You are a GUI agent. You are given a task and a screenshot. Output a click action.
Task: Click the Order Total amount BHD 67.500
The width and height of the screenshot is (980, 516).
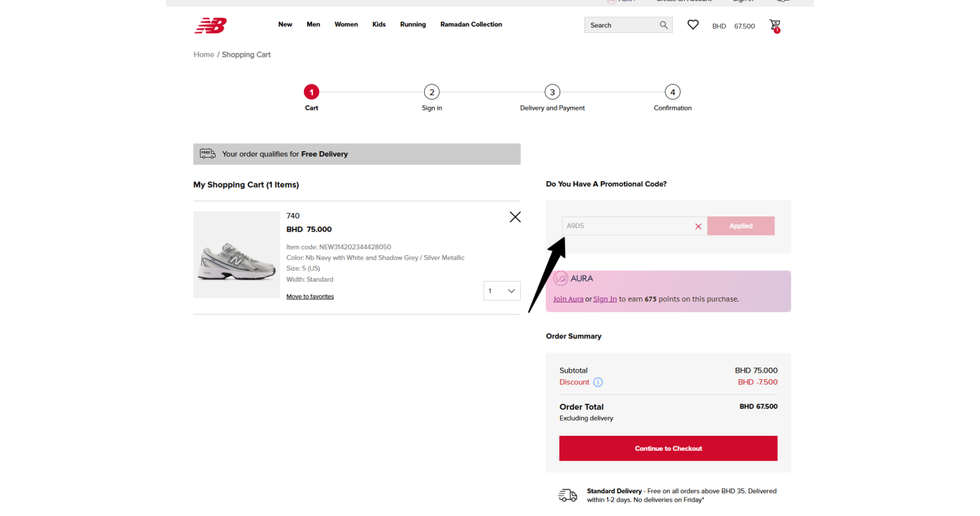point(759,406)
